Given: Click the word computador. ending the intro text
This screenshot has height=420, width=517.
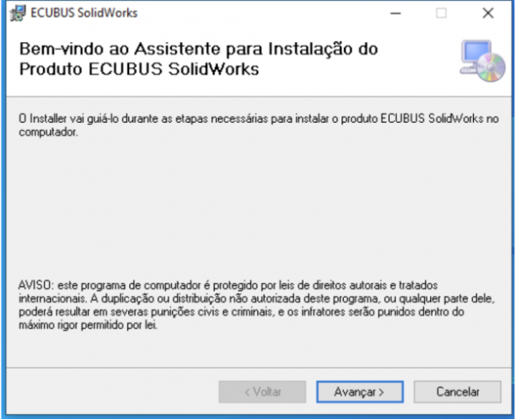Looking at the screenshot, I should [x=48, y=132].
